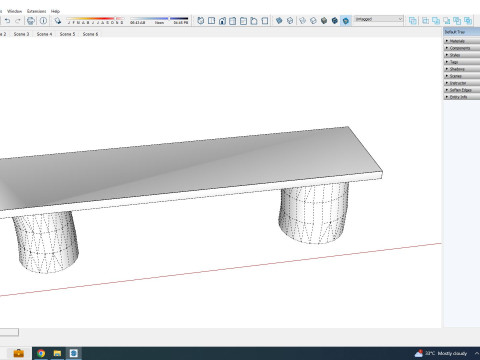Select the highlighted Monochrome style icon
The image size is (480, 360).
click(346, 21)
